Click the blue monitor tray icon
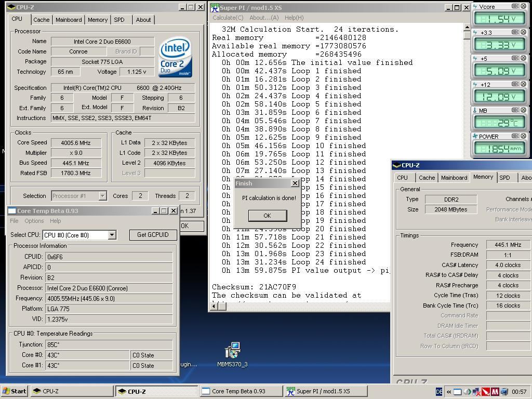 504,392
